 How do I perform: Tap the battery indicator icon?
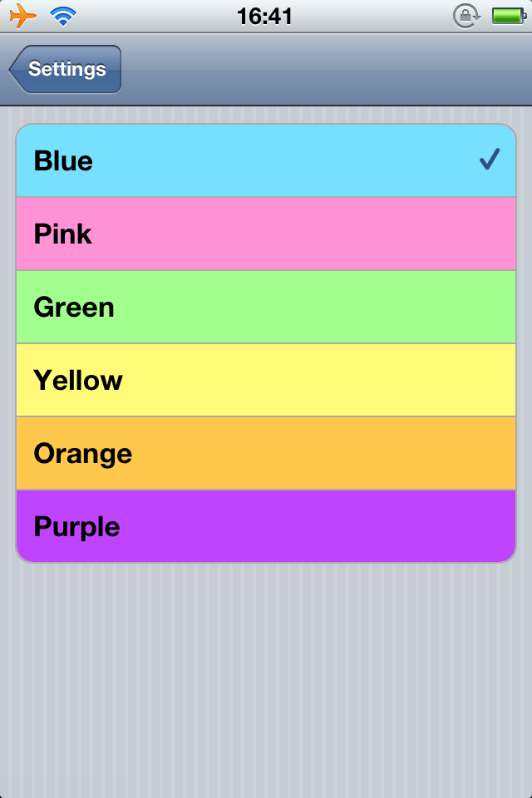coord(506,16)
